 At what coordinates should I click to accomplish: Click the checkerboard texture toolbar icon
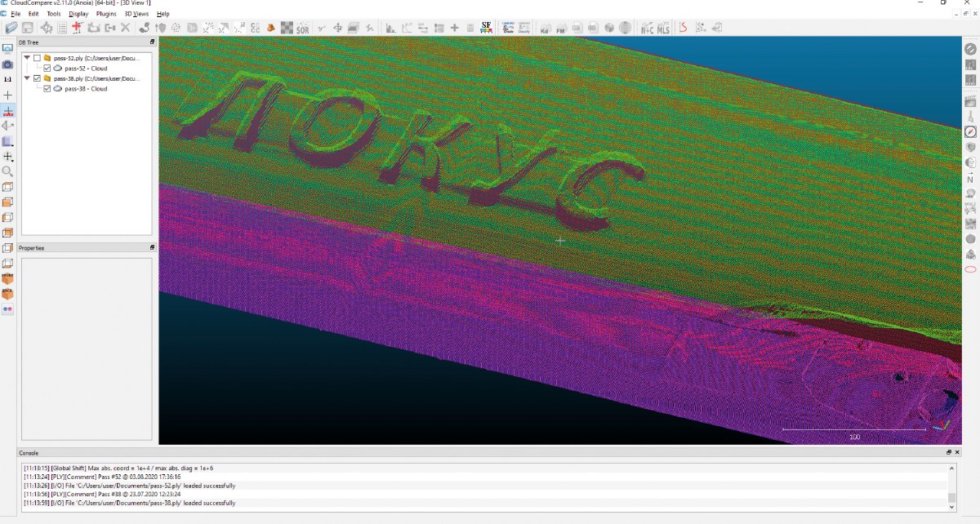point(287,28)
